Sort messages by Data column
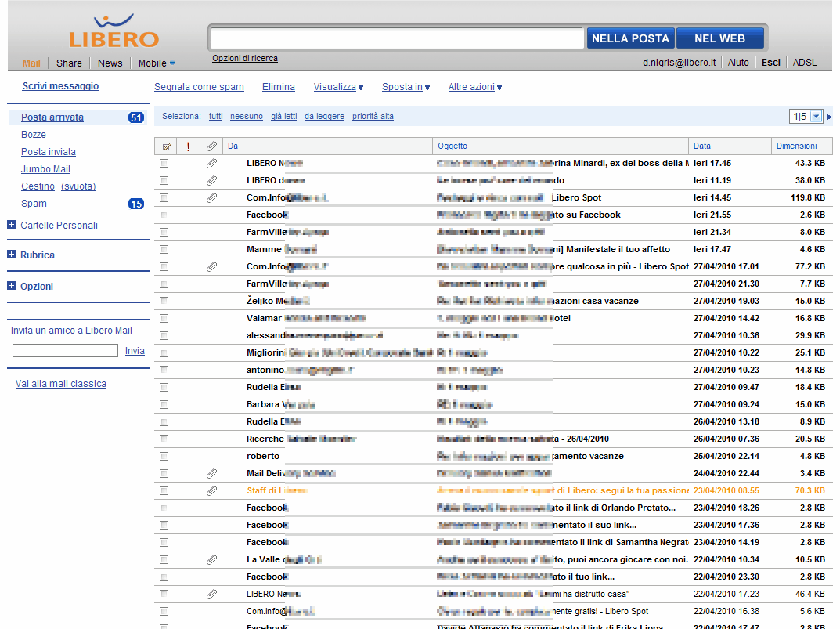The height and width of the screenshot is (629, 840). point(701,146)
